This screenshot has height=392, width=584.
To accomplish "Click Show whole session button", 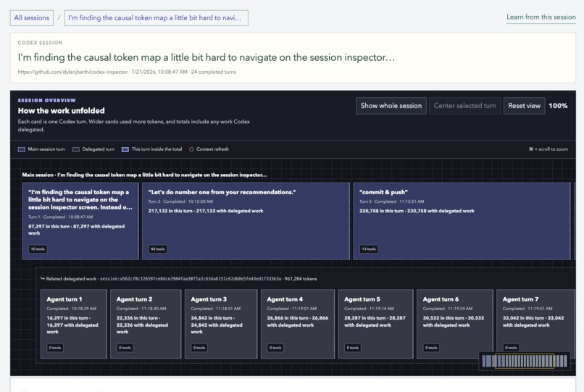I will (x=391, y=106).
